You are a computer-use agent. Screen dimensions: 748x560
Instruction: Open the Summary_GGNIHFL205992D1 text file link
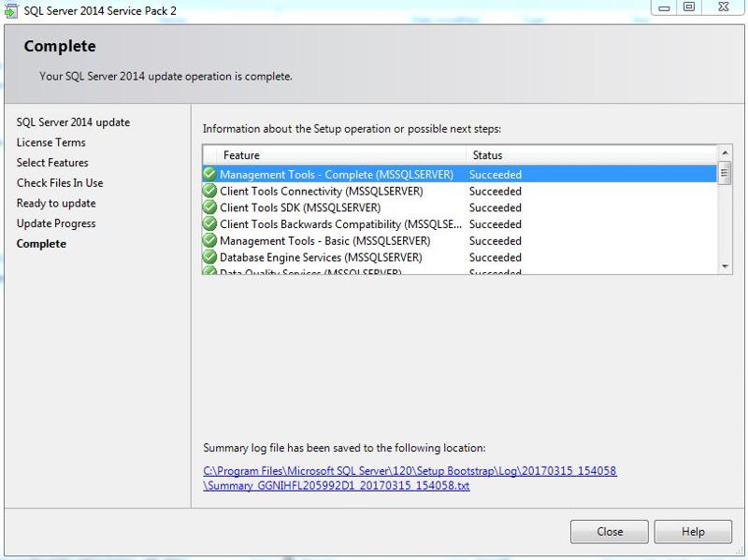click(337, 485)
